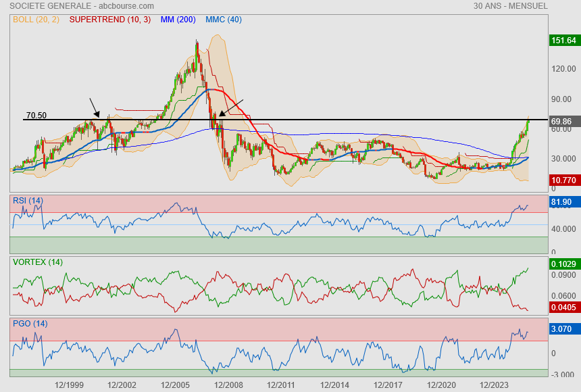Click the PGO (14) indicator title

pos(29,323)
